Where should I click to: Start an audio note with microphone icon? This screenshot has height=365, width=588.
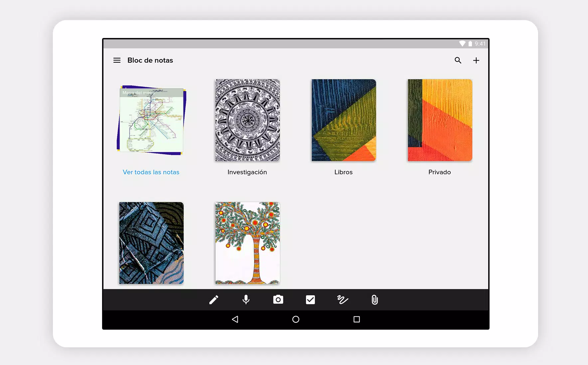click(246, 300)
